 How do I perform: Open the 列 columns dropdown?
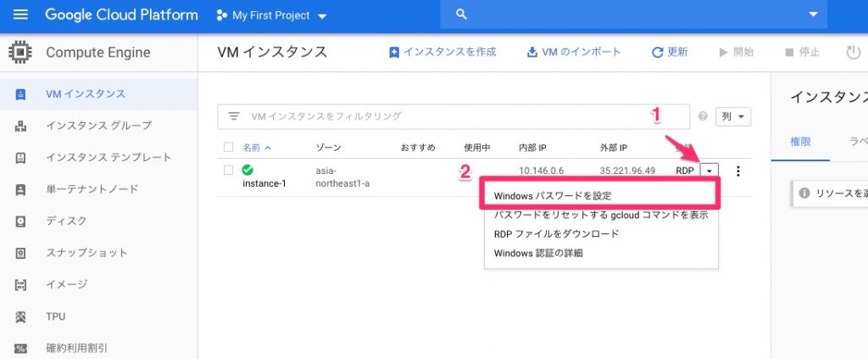[x=733, y=117]
